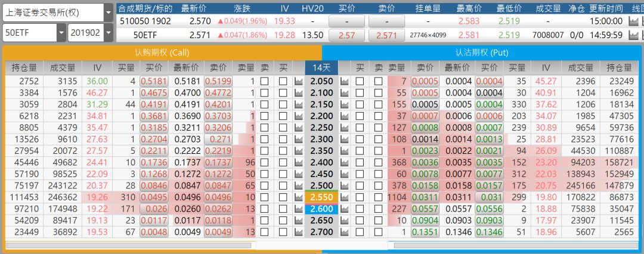
Task: Tick call 买 checkbox for strike 2.100
Action: tap(283, 93)
